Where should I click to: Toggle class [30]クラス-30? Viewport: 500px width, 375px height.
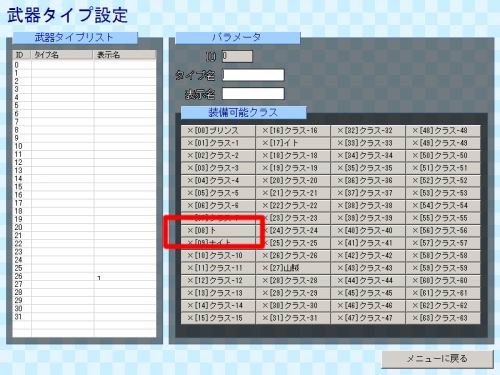[x=293, y=306]
